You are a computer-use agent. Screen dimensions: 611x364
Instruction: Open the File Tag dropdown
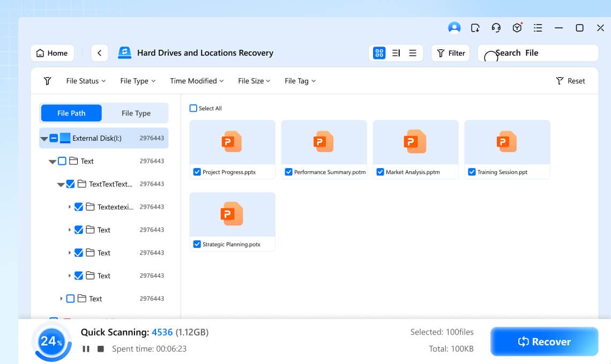pos(300,81)
